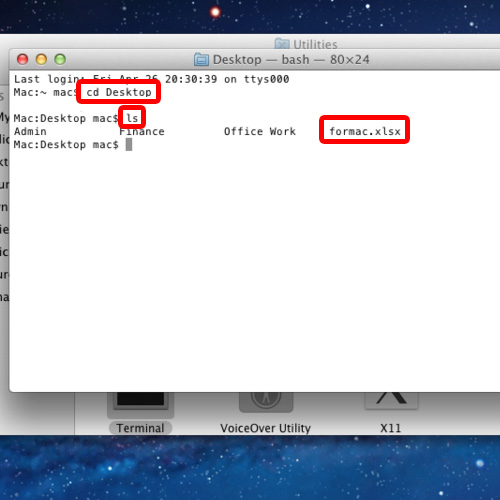Select the Terminal label in Finder
The width and height of the screenshot is (500, 500).
140,428
